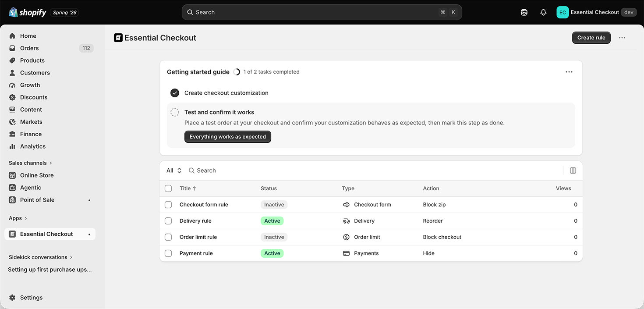
Task: Click the Essential Checkout icon beside page title
Action: [118, 38]
